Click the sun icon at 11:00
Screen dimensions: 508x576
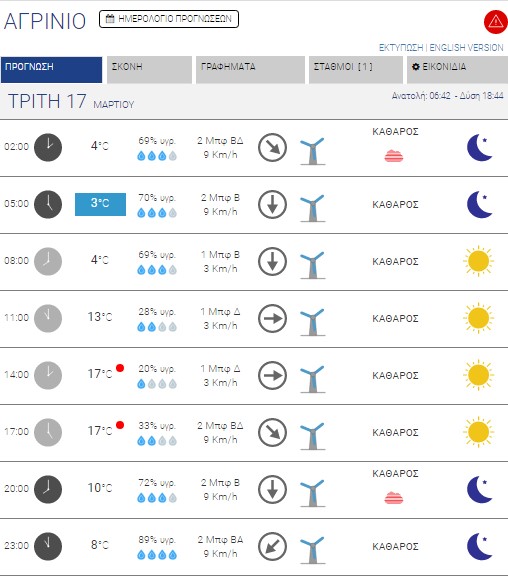click(x=478, y=318)
